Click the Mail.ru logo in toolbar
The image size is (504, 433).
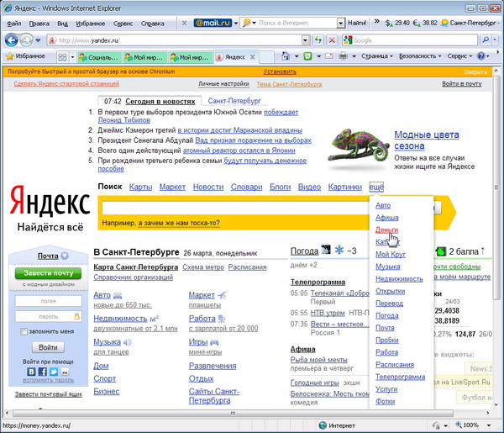coord(213,23)
